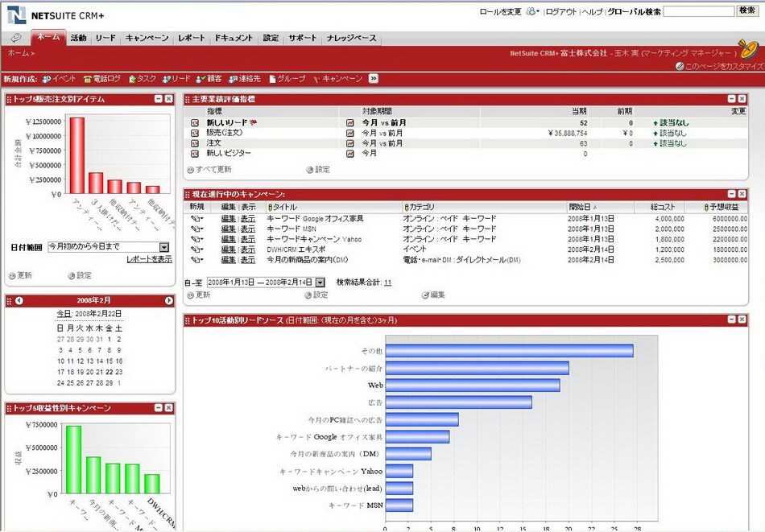The width and height of the screenshot is (765, 532).
Task: Click the 今日 link in calendar
Action: coord(64,314)
